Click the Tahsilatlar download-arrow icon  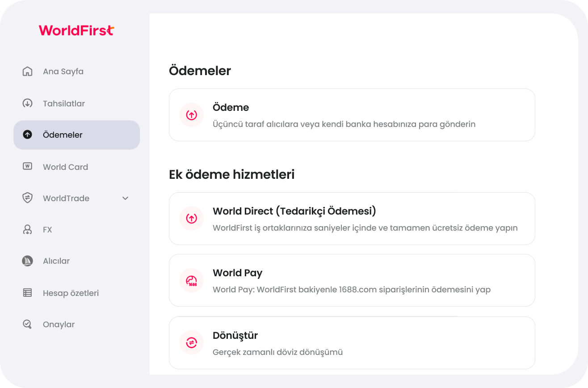pos(27,104)
